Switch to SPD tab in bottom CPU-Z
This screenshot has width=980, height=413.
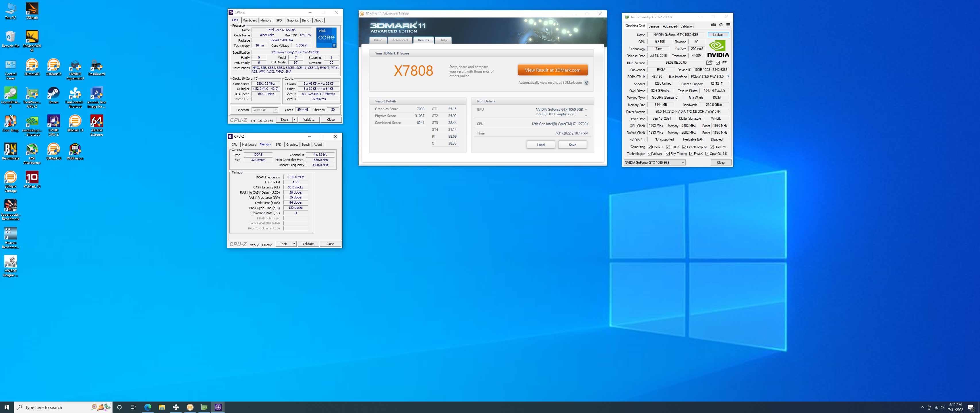(x=279, y=145)
